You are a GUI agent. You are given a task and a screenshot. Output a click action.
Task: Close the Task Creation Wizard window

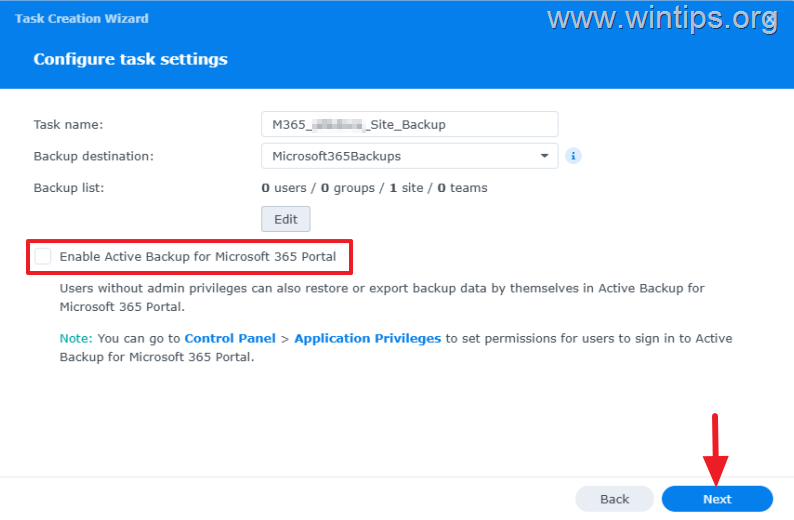[769, 20]
